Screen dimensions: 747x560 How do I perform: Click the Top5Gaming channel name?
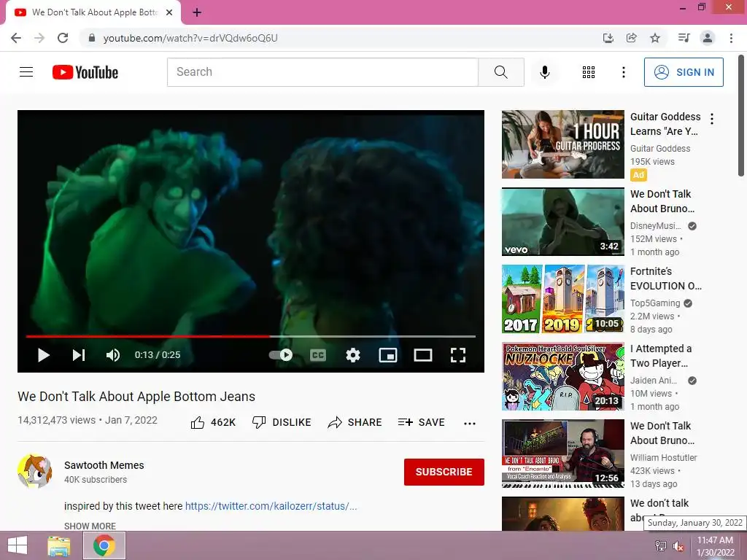tap(655, 303)
